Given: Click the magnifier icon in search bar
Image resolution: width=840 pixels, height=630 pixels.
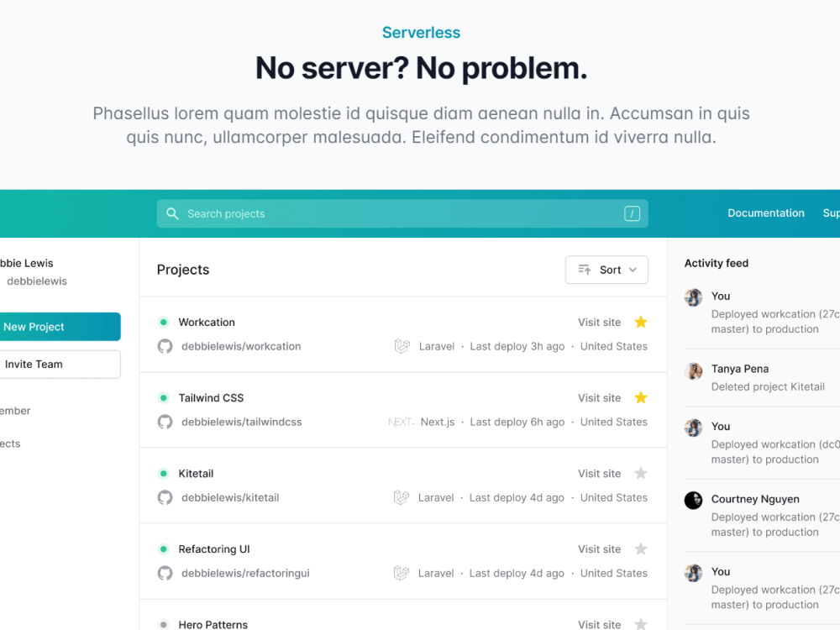Looking at the screenshot, I should [172, 213].
